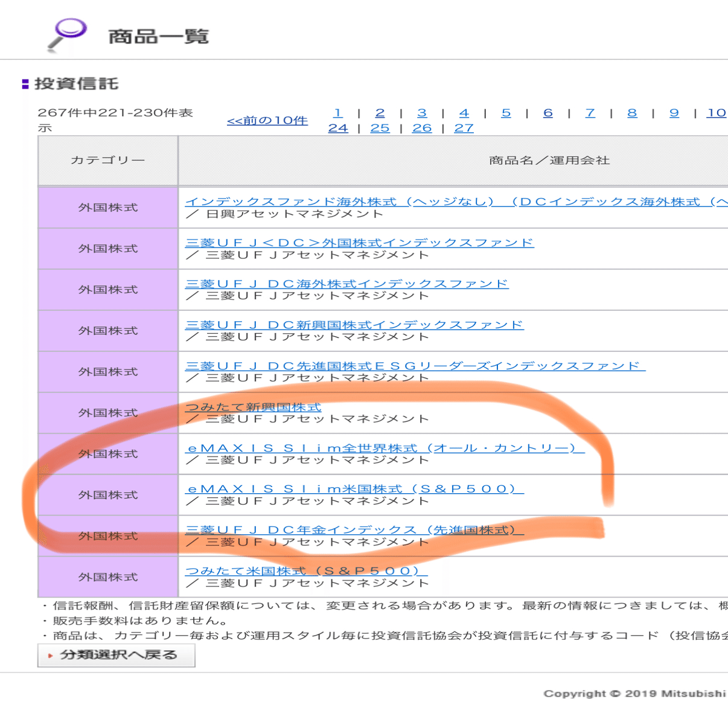Open つみたて米国株式（S＆P500）link

(307, 571)
